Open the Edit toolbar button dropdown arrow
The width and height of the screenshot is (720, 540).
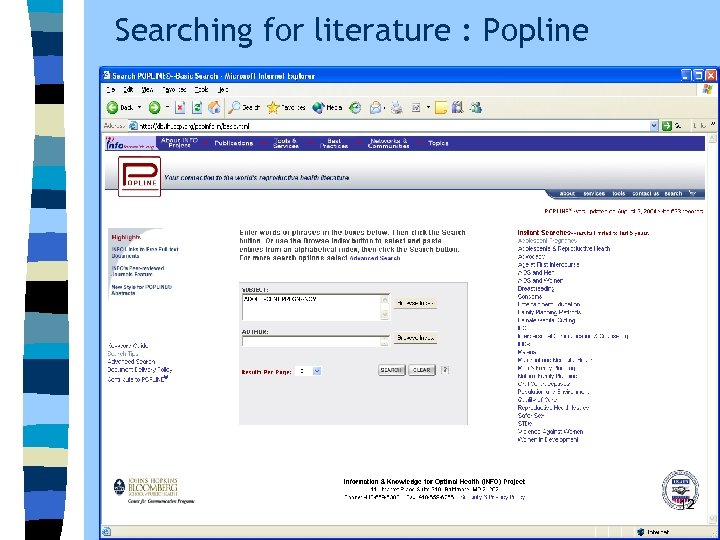[x=428, y=107]
